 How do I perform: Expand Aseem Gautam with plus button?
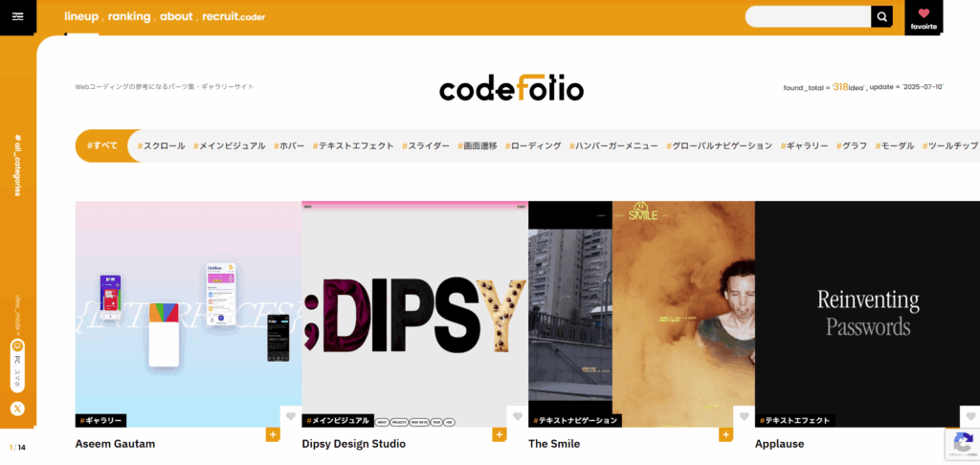pos(273,434)
